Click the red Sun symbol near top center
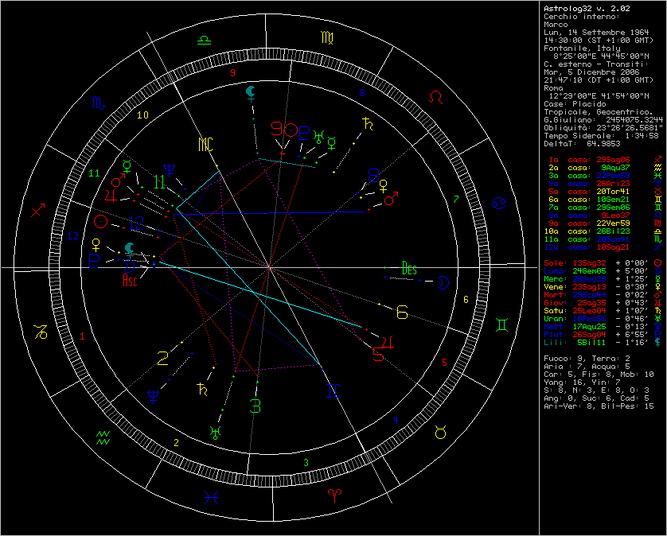Image resolution: width=667 pixels, height=536 pixels. point(291,130)
